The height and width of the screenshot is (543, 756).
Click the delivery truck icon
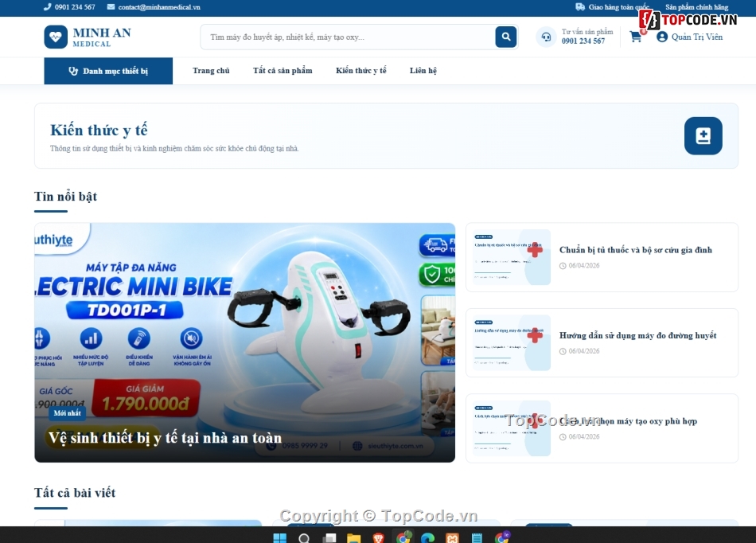pos(580,6)
